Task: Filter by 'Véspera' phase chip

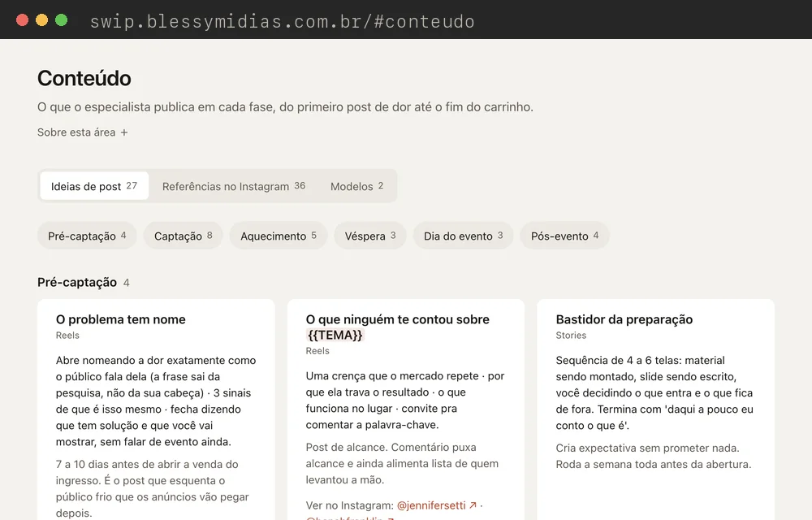Action: pos(369,236)
